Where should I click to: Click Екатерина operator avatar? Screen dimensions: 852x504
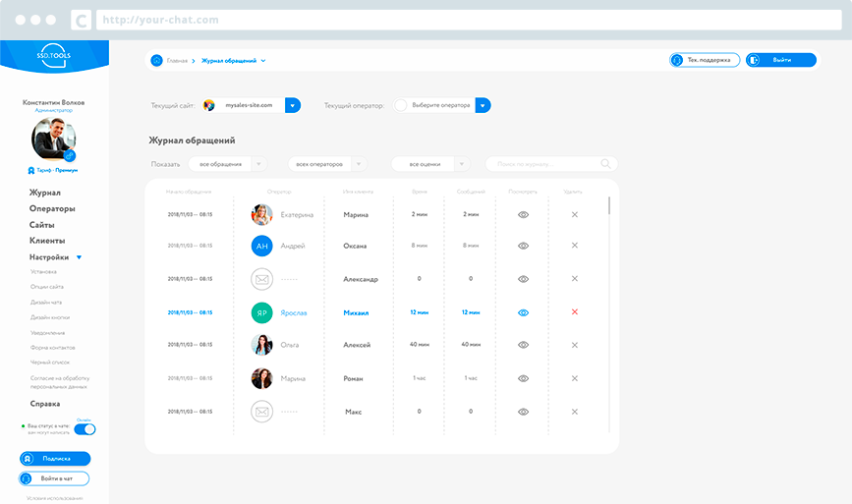[x=262, y=214]
